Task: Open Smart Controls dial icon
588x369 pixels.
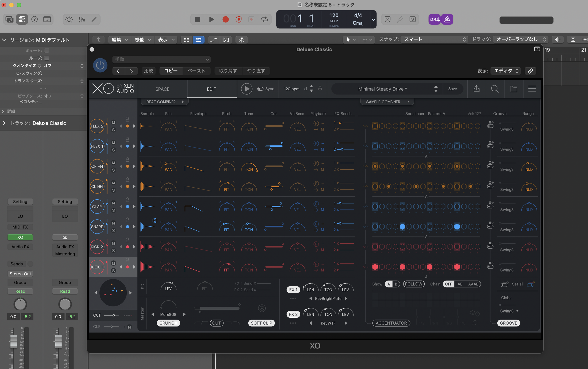Action: (x=69, y=19)
